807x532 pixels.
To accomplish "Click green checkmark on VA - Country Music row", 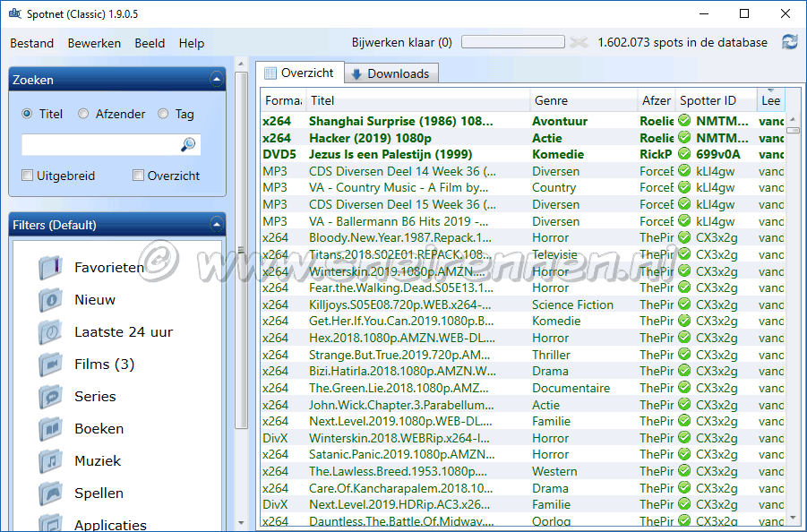I will tap(684, 187).
